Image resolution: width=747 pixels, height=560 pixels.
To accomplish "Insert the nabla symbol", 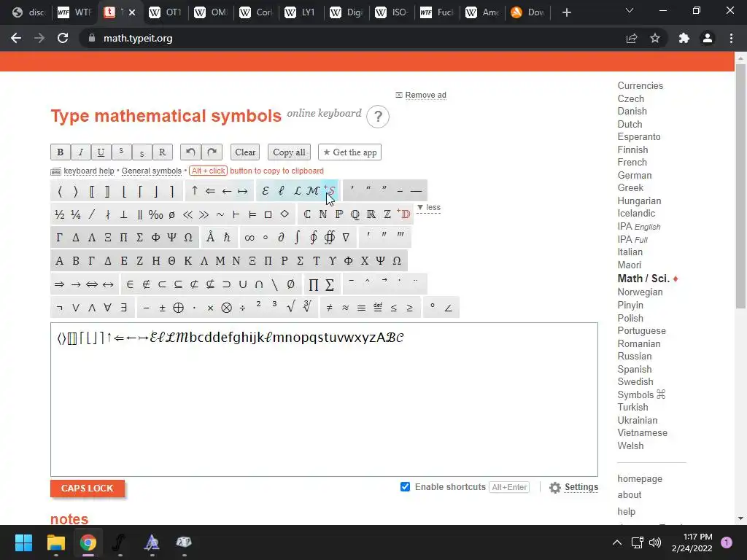I will pyautogui.click(x=346, y=238).
